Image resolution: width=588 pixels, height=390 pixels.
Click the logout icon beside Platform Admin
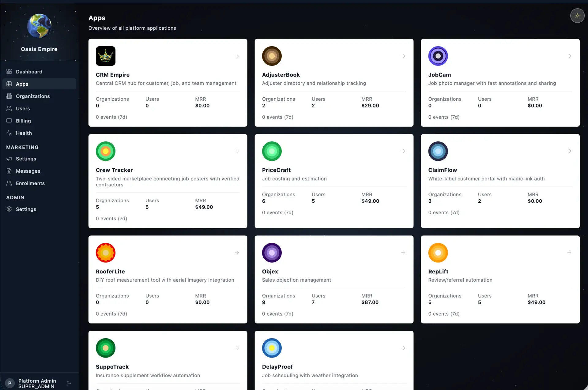coord(69,383)
